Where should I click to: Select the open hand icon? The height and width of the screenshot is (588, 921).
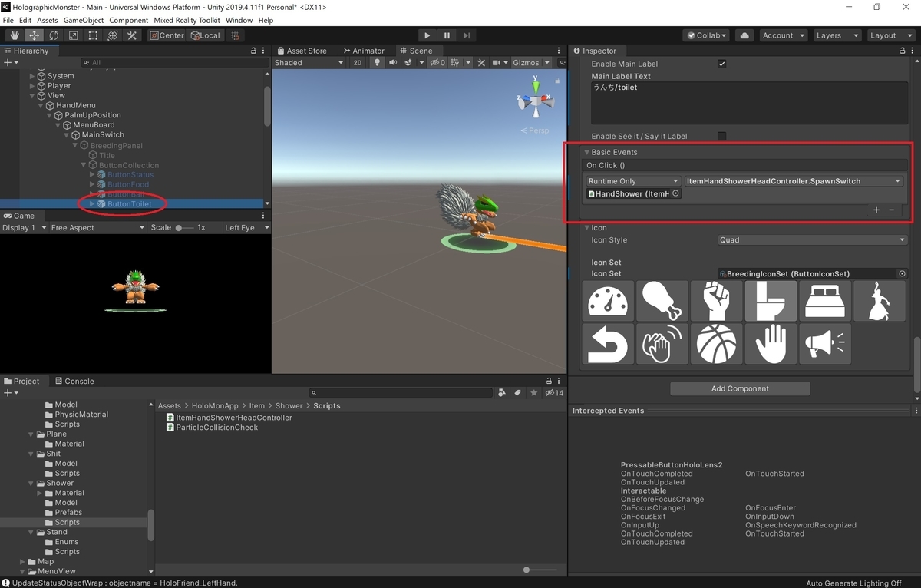(771, 343)
